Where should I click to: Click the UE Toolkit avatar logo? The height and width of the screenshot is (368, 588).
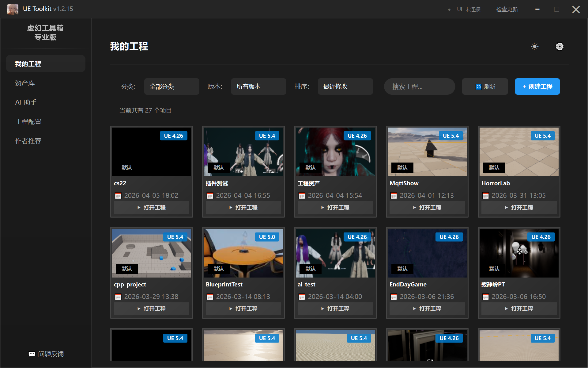[13, 9]
